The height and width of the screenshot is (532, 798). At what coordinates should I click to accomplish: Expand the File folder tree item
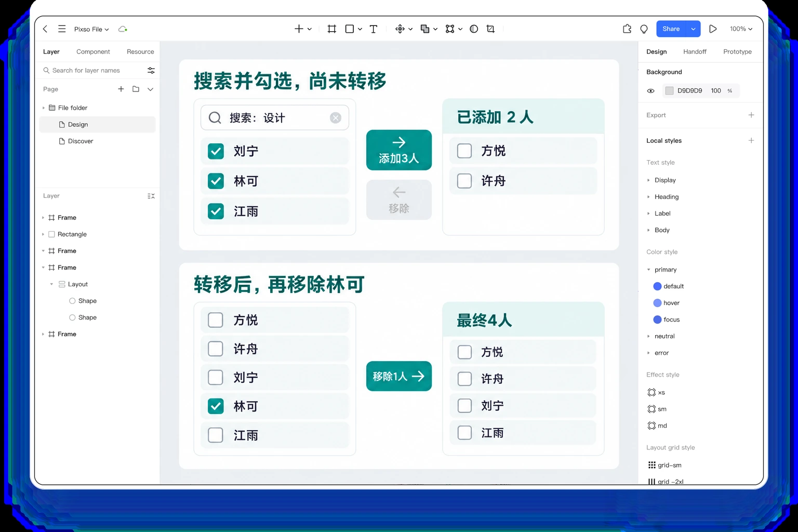pos(44,108)
